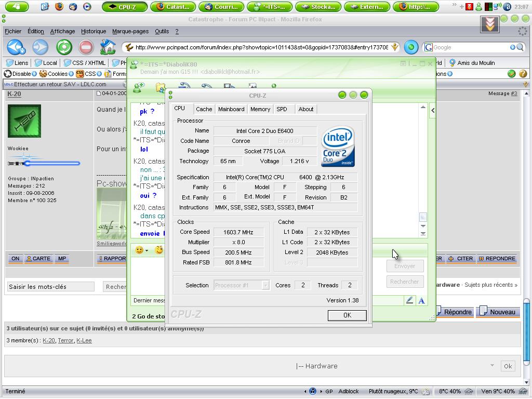Open the About tab in CPU-Z
Viewport: 532px width, 399px height.
pyautogui.click(x=305, y=109)
